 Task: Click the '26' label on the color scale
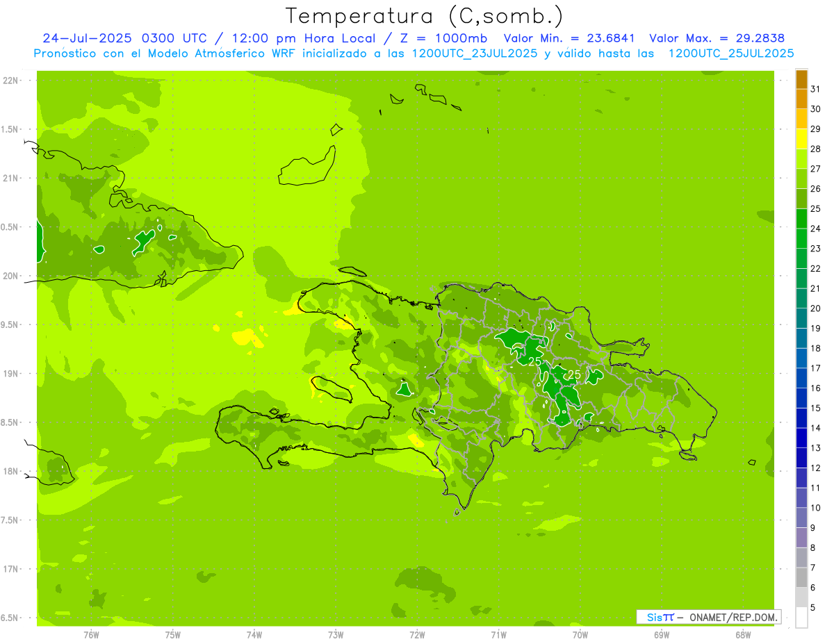coord(816,189)
